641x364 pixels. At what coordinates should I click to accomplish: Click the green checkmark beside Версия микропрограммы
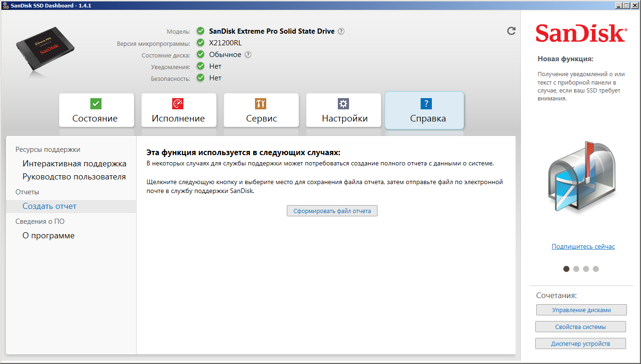point(201,43)
